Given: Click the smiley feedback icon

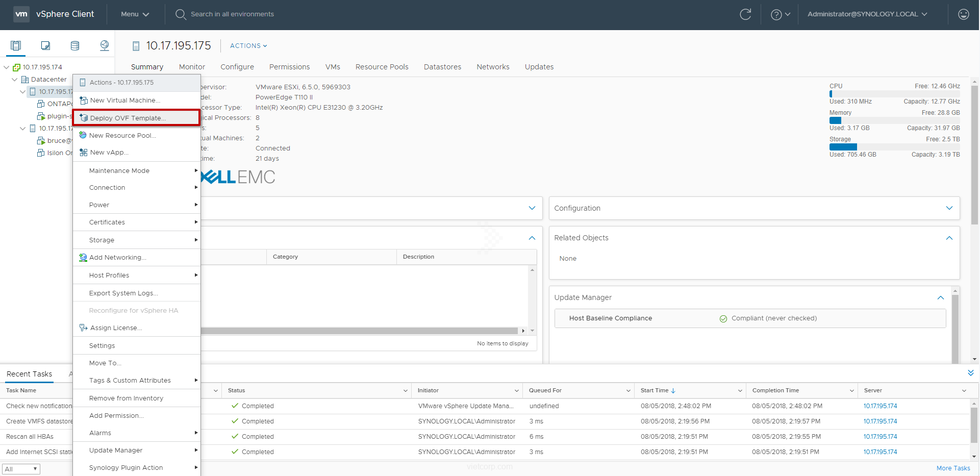Looking at the screenshot, I should click(963, 14).
